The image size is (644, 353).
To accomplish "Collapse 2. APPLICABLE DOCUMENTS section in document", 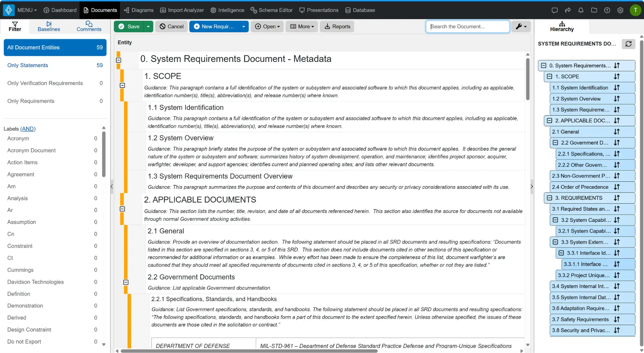I will (x=122, y=209).
